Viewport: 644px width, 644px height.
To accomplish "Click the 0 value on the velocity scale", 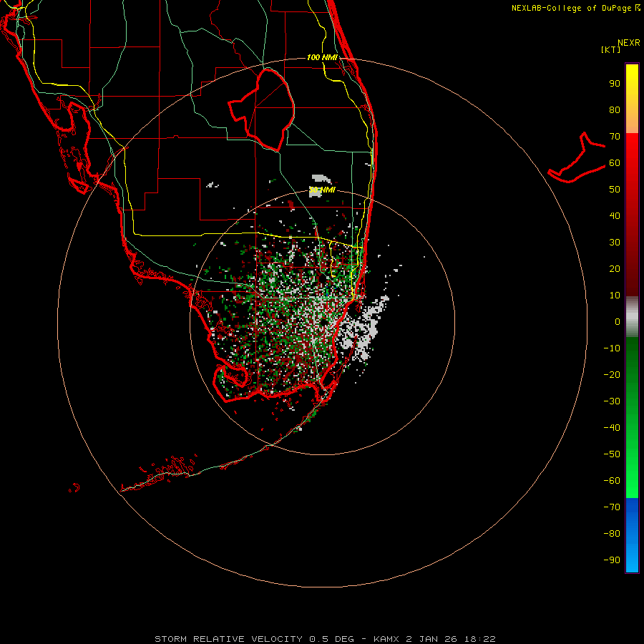I will (x=618, y=322).
